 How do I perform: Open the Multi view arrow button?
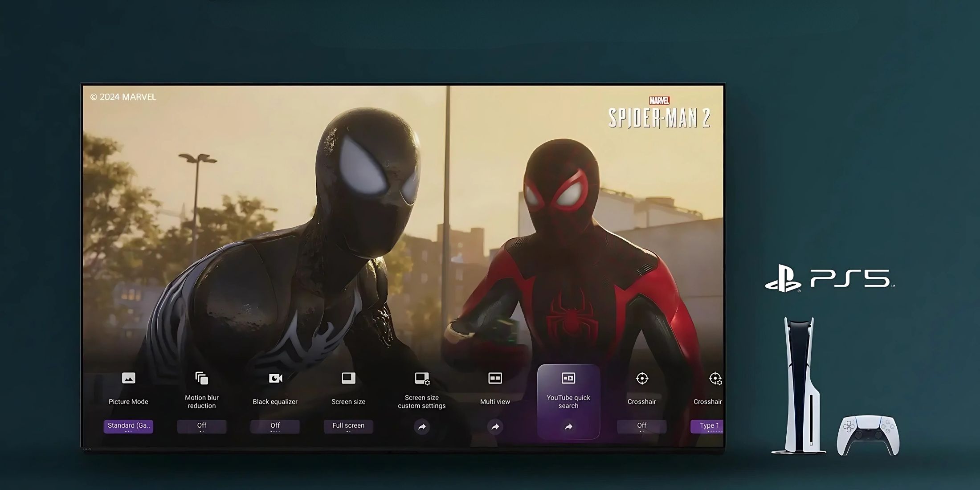495,427
